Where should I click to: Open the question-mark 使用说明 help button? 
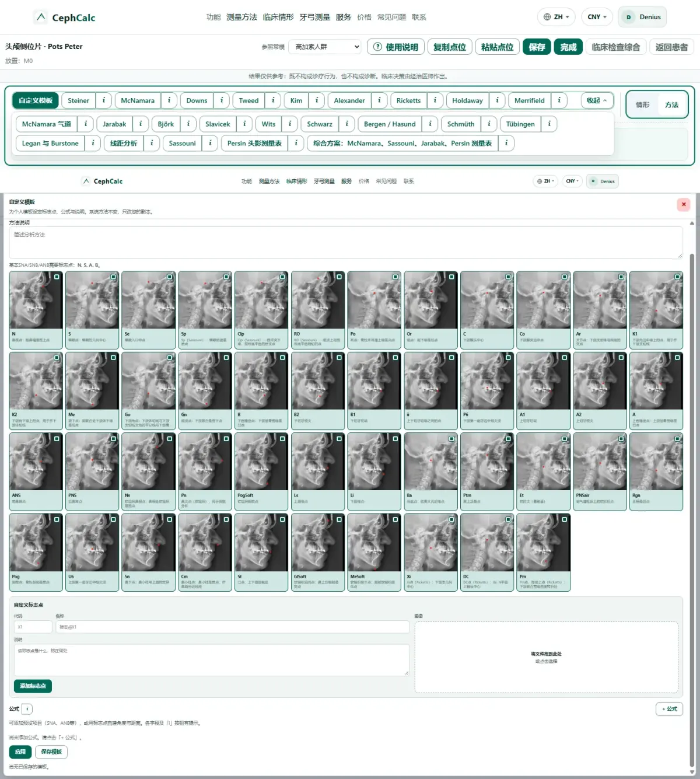coord(395,47)
